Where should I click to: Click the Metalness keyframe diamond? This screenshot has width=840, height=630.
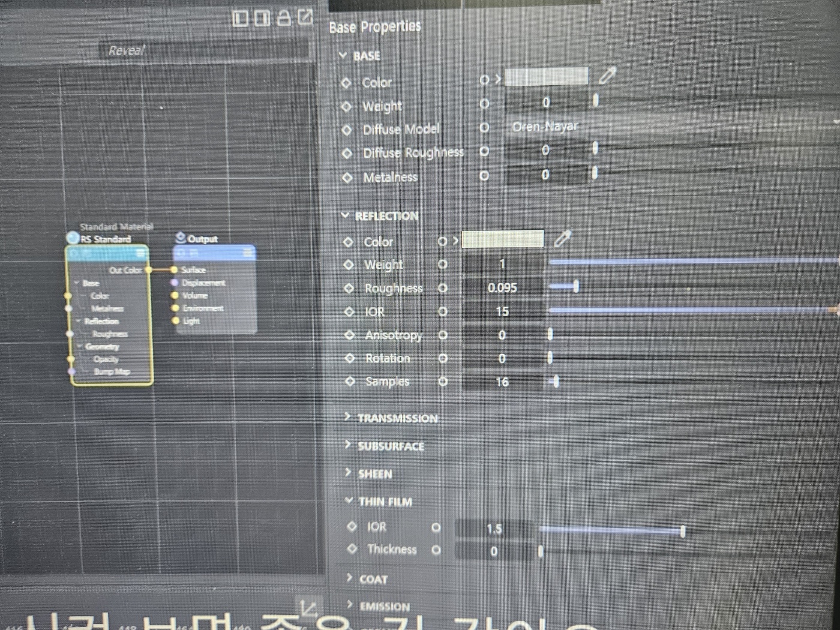point(347,177)
